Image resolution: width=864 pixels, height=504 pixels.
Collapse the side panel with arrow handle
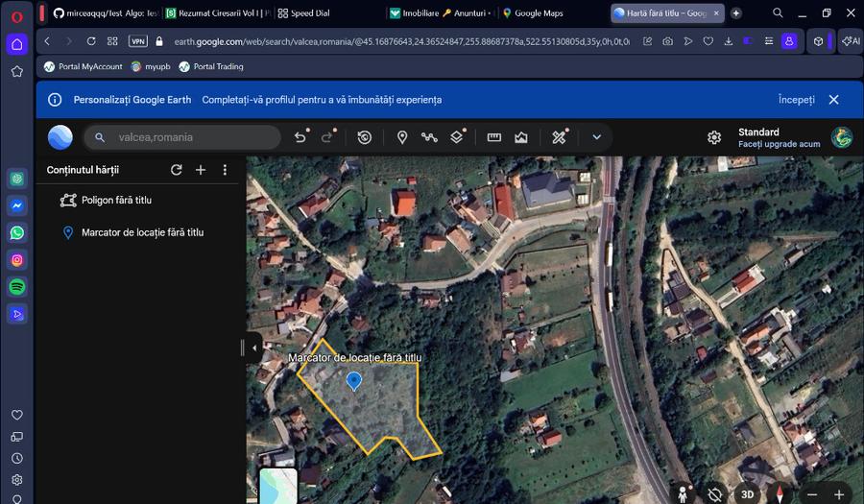pos(254,348)
